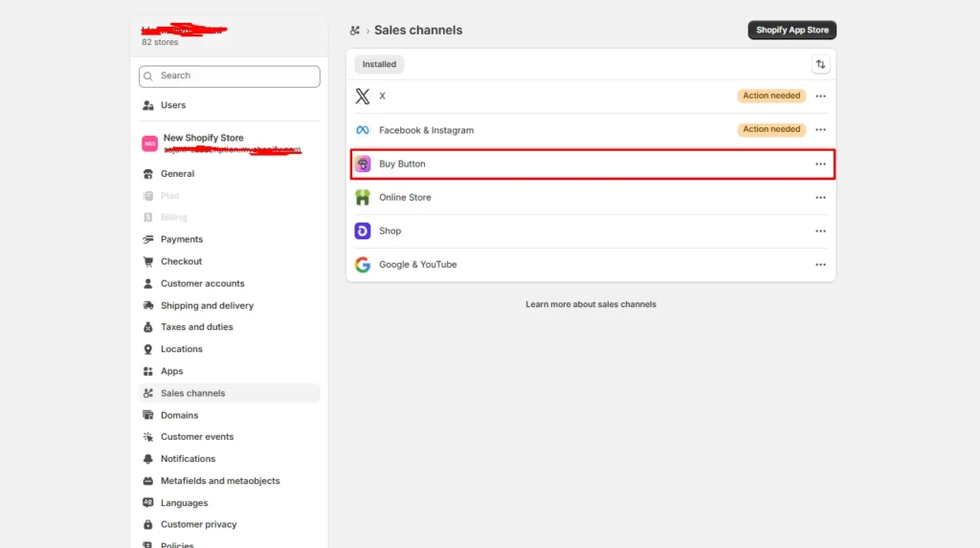The width and height of the screenshot is (980, 548).
Task: Open the three-dot menu for Buy Button
Action: (820, 164)
